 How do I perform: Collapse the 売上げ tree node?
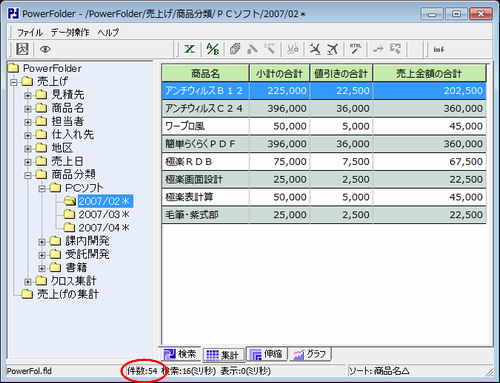pyautogui.click(x=14, y=82)
